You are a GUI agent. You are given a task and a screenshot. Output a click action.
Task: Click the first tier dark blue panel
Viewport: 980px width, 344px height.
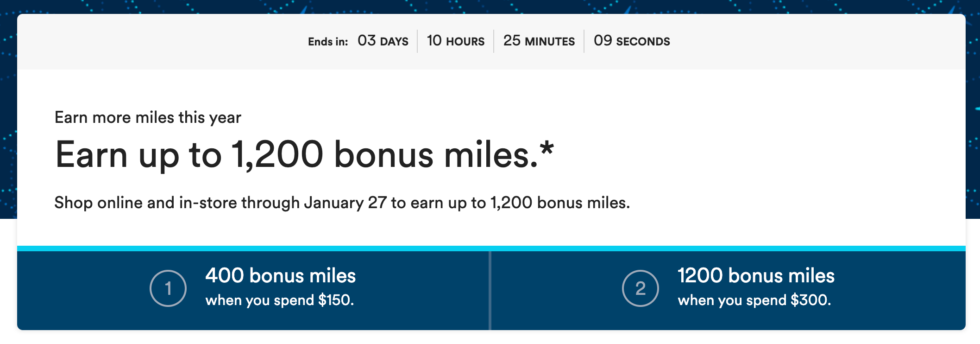pos(253,291)
